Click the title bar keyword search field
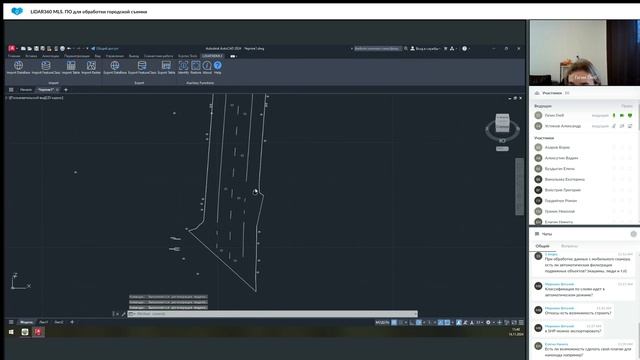 pos(377,49)
